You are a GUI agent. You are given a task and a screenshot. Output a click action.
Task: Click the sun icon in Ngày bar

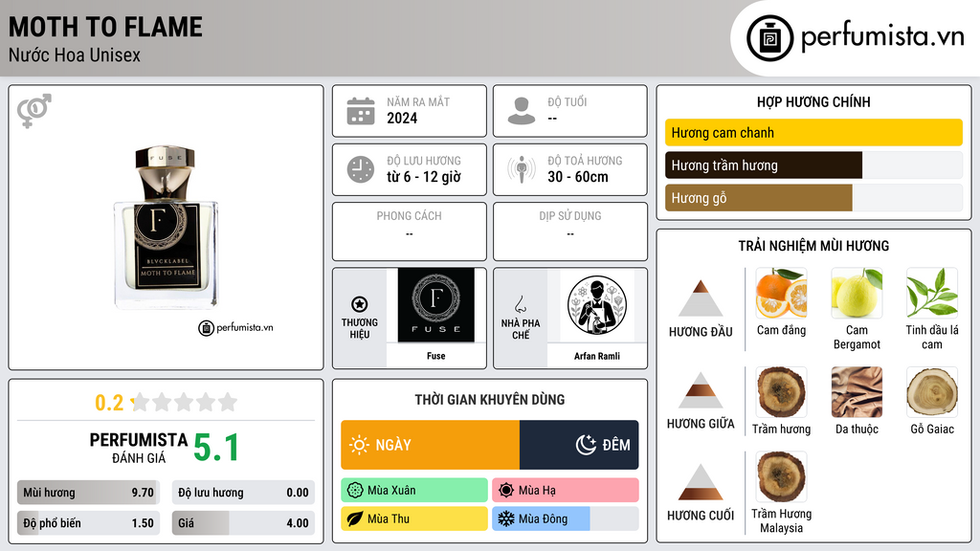pos(359,445)
